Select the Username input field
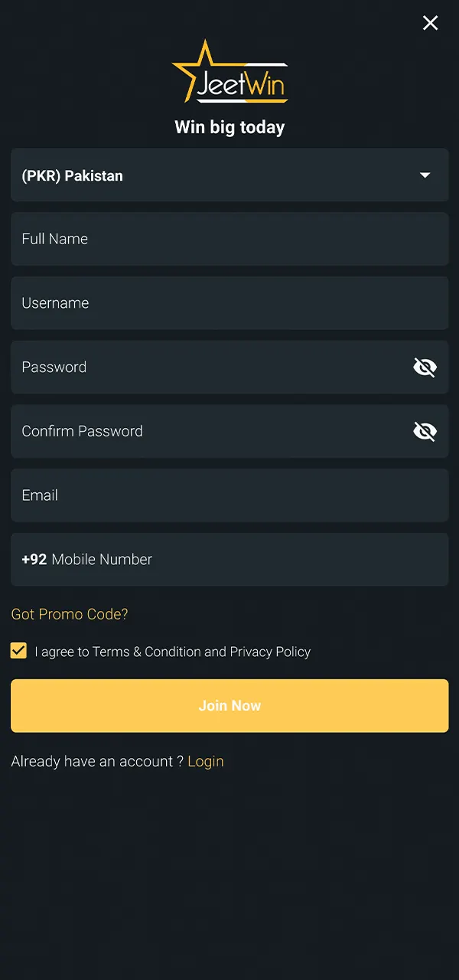 pos(229,303)
